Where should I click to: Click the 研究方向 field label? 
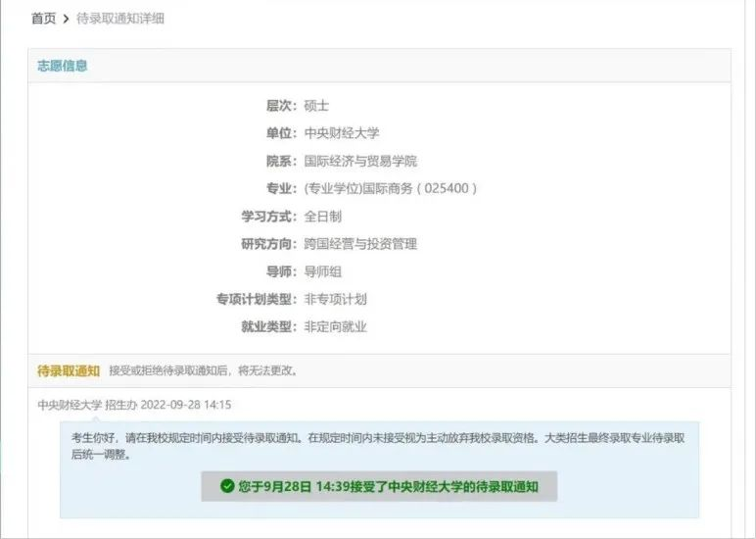tap(268, 244)
